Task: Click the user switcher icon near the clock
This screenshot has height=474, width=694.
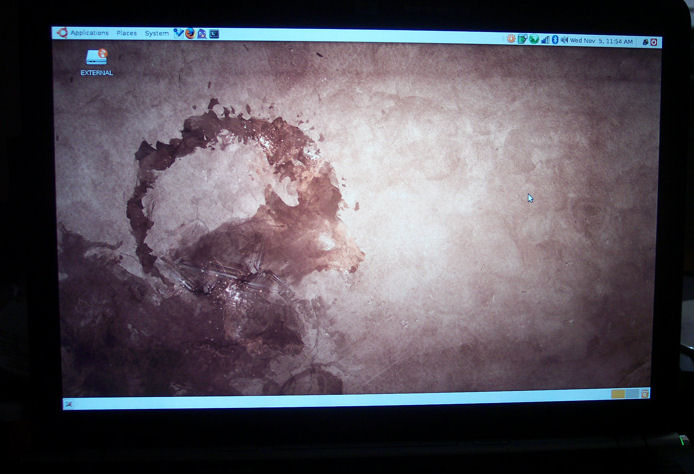Action: (x=645, y=42)
